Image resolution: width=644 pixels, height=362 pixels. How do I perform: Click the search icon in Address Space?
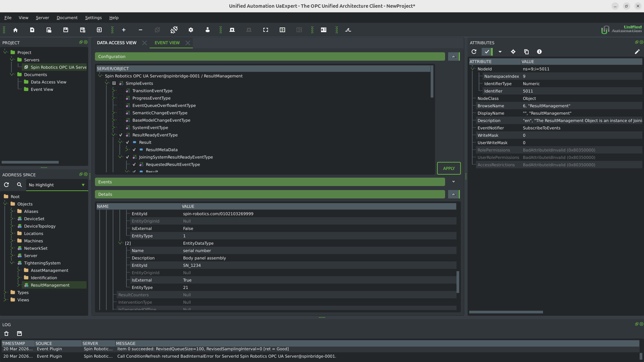tap(19, 185)
